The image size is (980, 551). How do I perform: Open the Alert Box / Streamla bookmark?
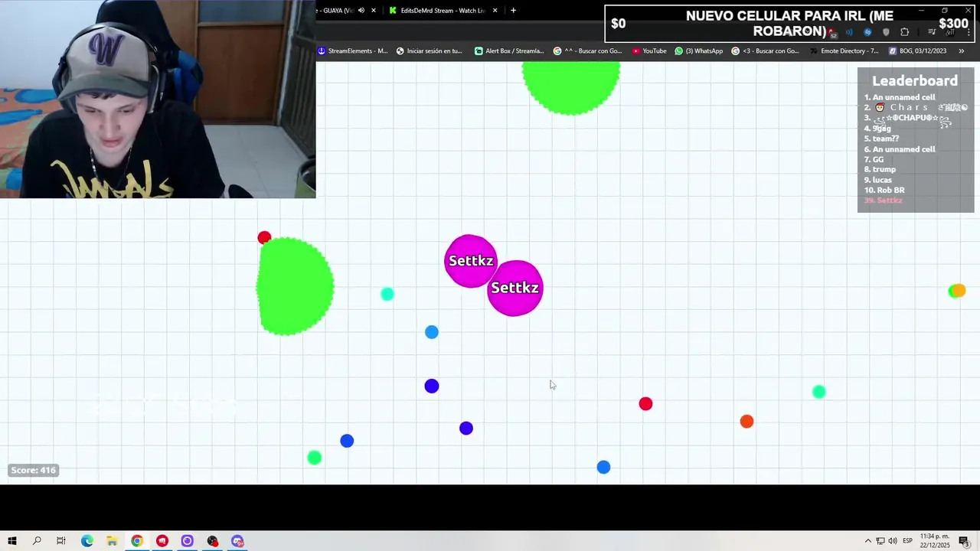point(509,51)
